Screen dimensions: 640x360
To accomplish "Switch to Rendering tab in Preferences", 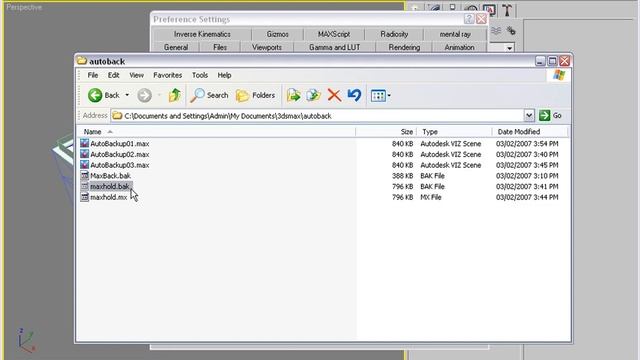I will click(x=404, y=47).
